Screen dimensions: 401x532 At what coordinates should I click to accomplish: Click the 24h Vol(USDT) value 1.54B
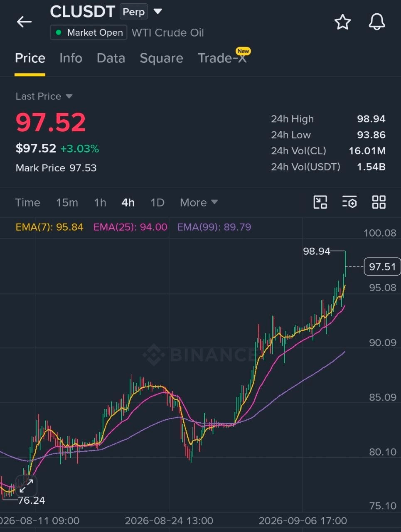[371, 167]
